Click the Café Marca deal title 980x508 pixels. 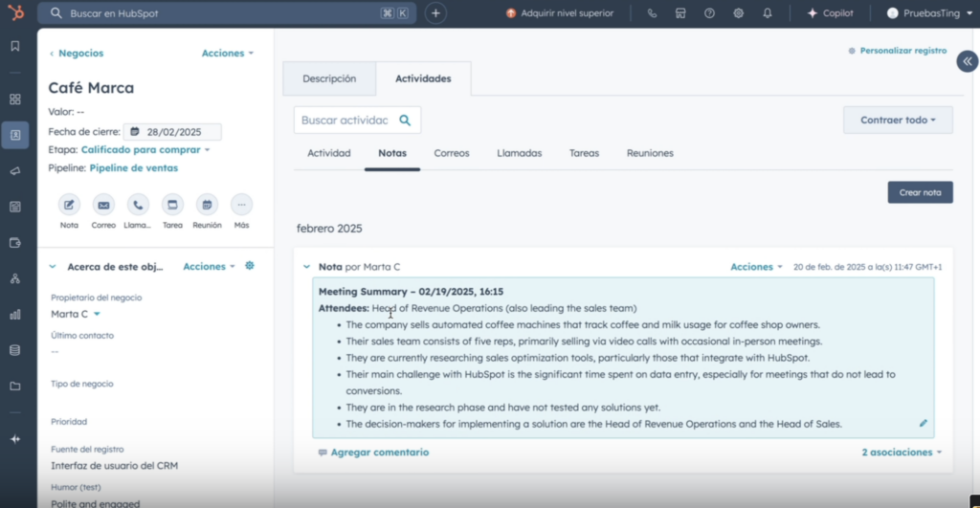click(91, 87)
